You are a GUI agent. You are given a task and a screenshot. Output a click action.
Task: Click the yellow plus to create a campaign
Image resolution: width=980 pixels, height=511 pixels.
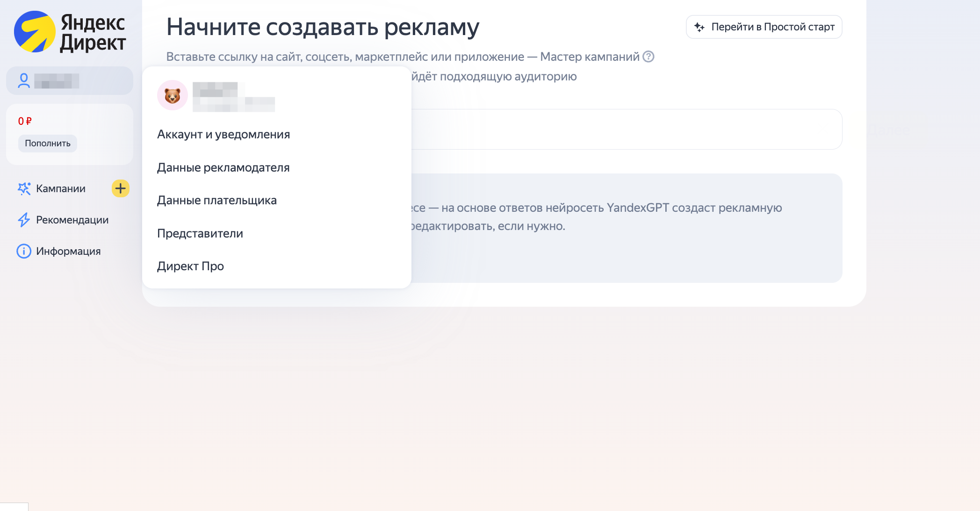(x=120, y=188)
